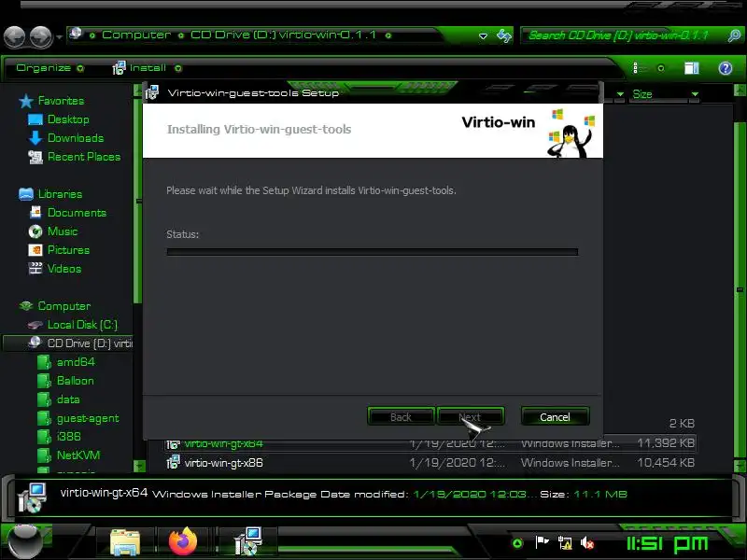
Task: Select CD Drive (D:) in the tree
Action: 68,343
